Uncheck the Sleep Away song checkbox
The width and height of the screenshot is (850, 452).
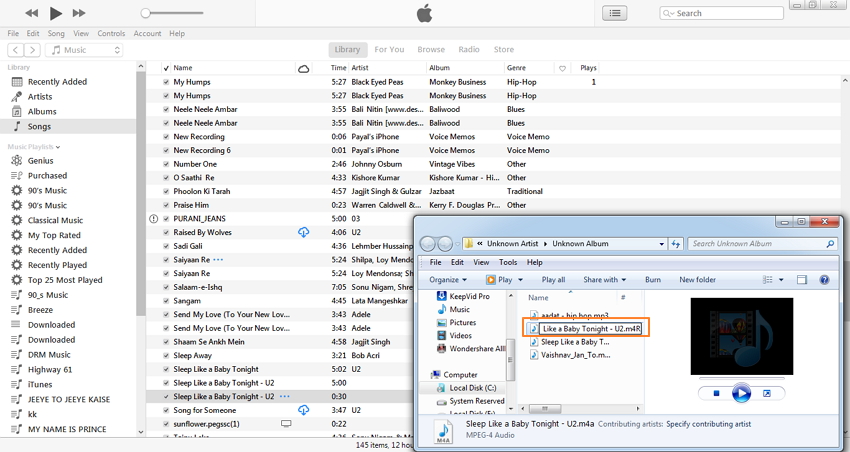166,356
